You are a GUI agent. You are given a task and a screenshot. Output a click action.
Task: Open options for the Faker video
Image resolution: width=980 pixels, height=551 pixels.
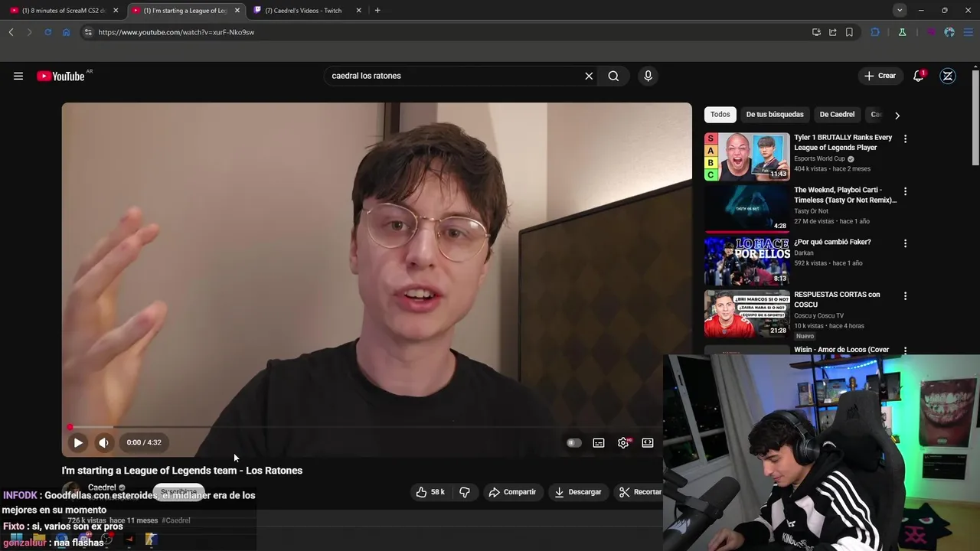tap(905, 243)
